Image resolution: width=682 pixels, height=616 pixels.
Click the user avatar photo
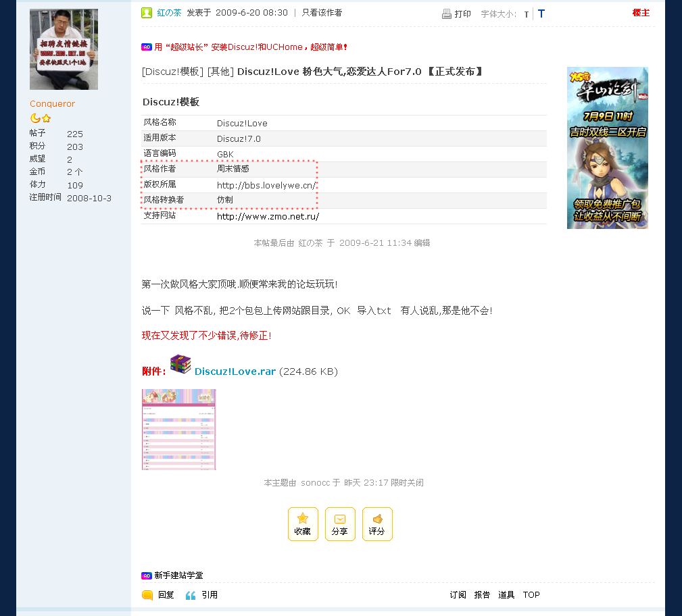(64, 49)
